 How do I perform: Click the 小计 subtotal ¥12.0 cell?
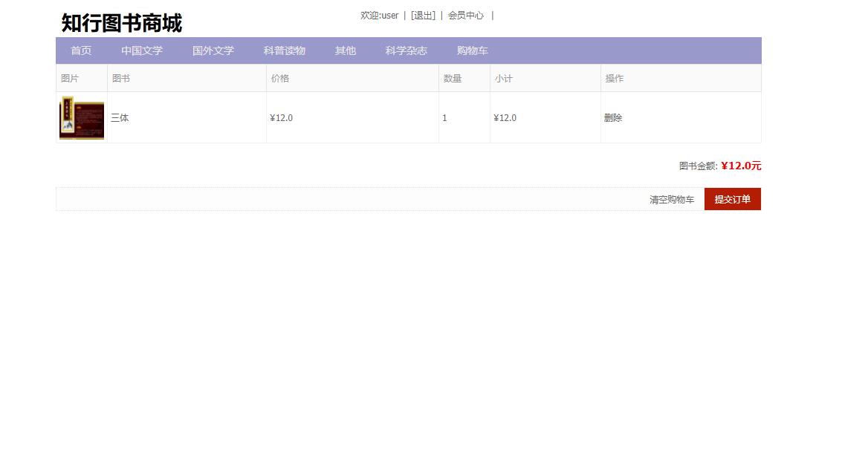[x=505, y=117]
